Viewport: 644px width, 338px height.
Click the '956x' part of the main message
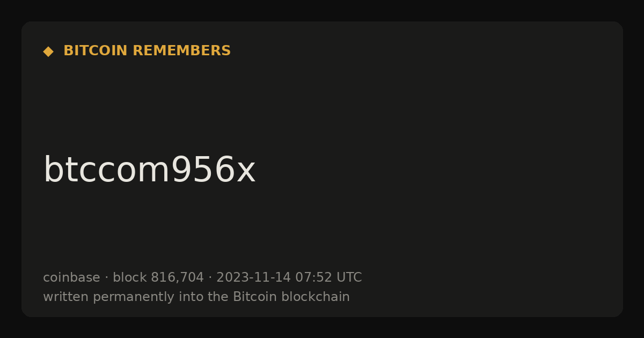pos(213,171)
